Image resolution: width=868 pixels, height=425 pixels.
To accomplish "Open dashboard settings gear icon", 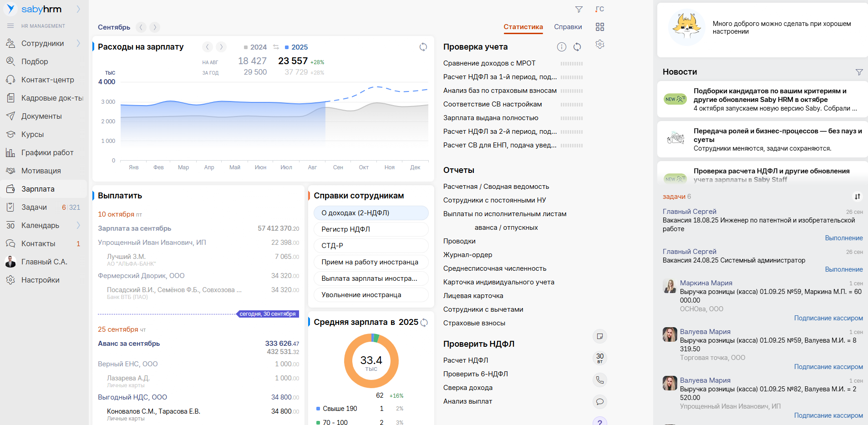I will [x=600, y=45].
